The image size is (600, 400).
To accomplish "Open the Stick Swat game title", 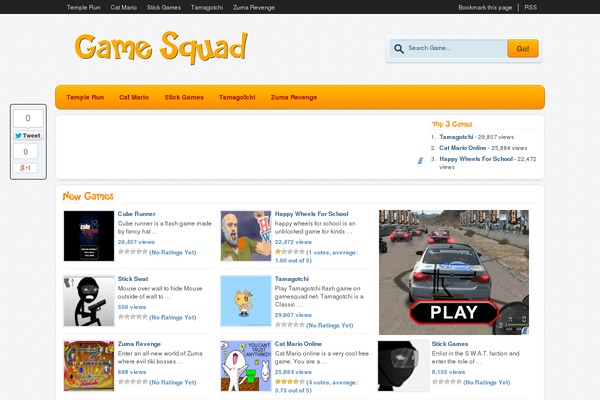I will pyautogui.click(x=133, y=279).
